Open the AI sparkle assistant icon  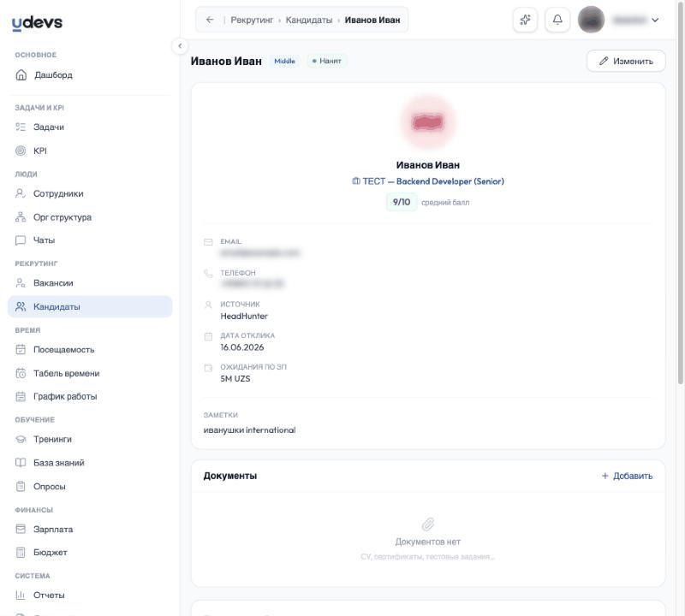[x=525, y=20]
